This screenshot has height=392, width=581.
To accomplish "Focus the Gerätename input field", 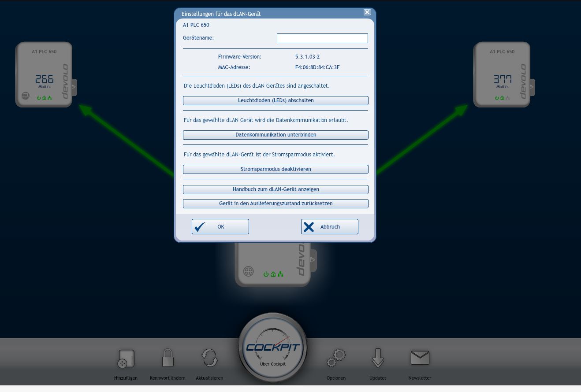I will coord(322,38).
